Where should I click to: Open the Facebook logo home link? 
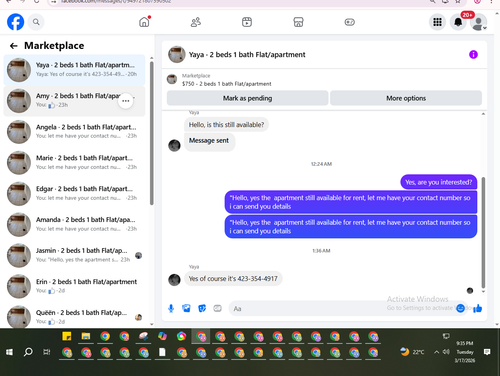tap(15, 22)
